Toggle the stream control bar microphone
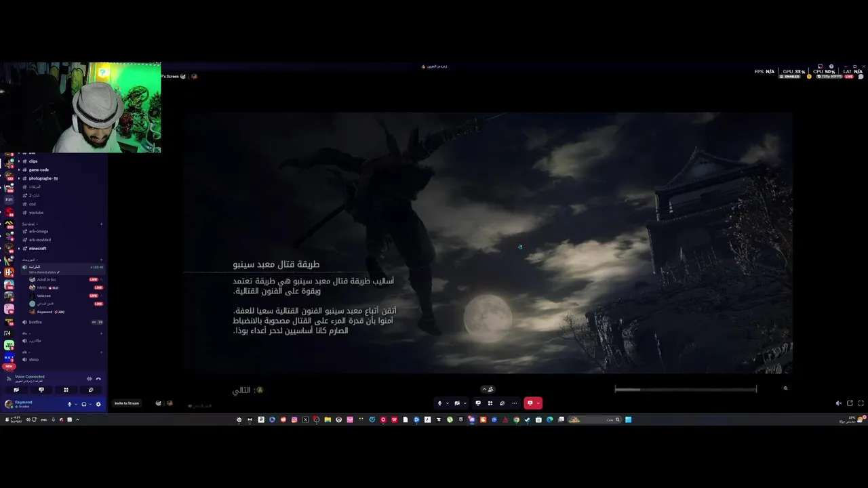The image size is (868, 488). click(439, 403)
